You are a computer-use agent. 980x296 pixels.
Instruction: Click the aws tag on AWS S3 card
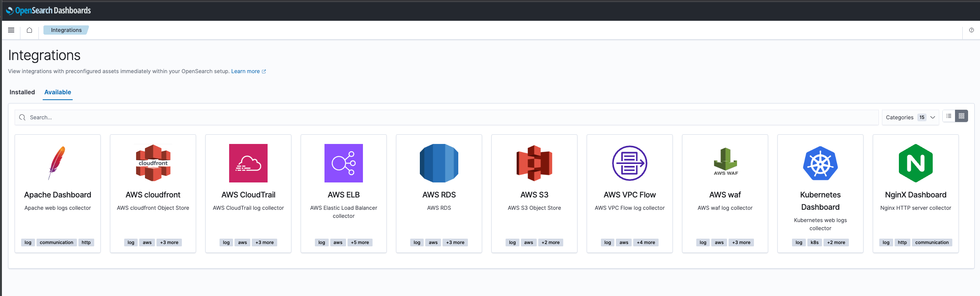point(529,242)
